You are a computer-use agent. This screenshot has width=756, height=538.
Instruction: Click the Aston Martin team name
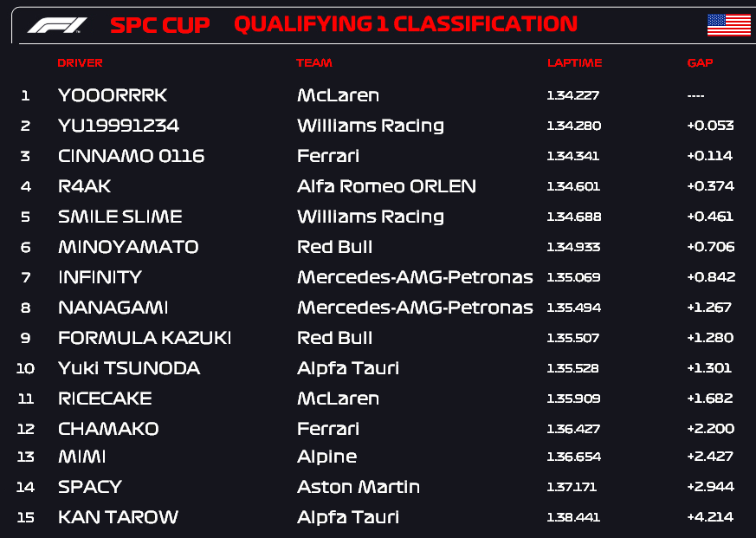coord(359,487)
